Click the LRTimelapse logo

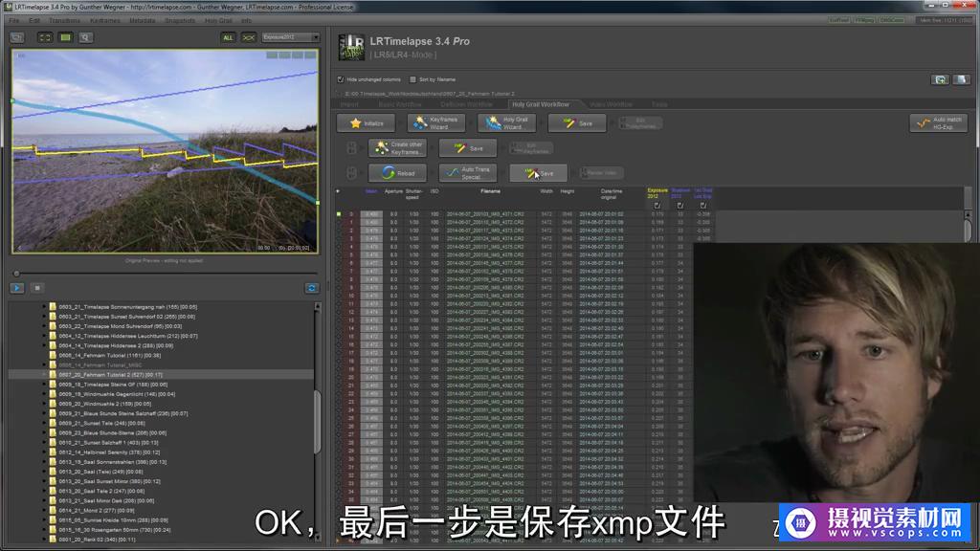351,48
